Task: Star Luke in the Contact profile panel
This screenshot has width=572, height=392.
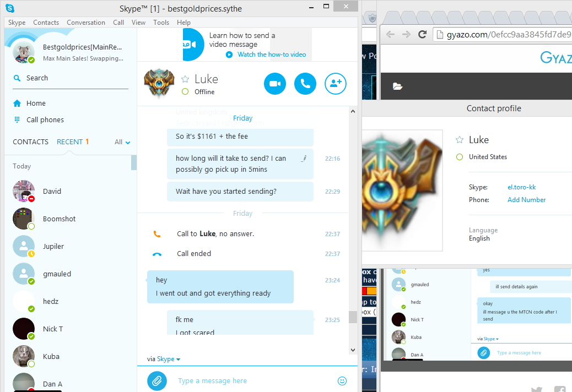Action: (460, 140)
